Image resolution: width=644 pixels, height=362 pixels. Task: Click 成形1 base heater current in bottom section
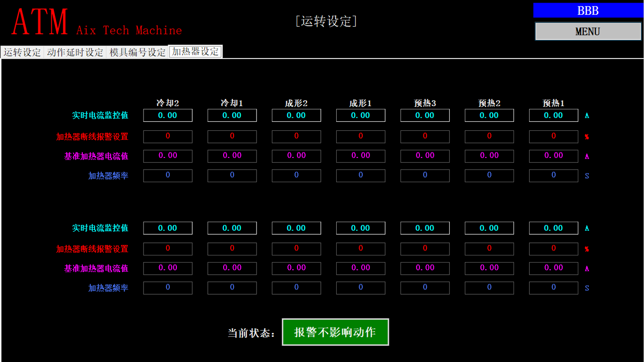click(x=360, y=268)
